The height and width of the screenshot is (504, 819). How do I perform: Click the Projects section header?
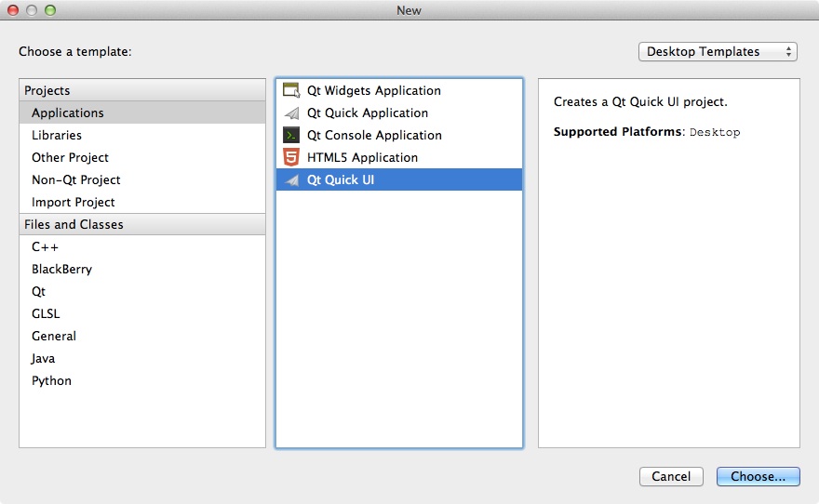[x=142, y=90]
